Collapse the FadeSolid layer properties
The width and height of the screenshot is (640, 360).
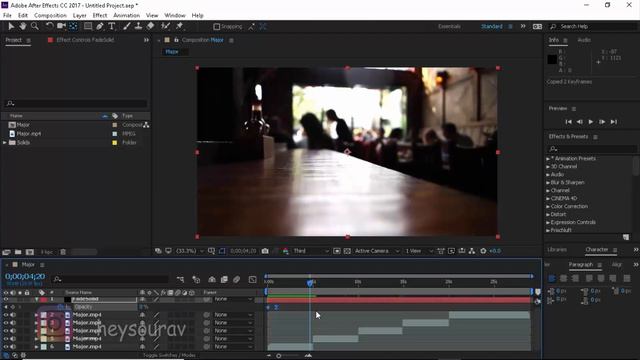pyautogui.click(x=37, y=299)
